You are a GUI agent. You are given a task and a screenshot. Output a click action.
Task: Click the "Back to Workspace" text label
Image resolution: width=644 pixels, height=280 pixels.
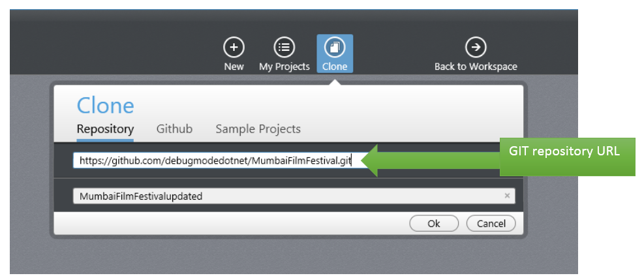click(x=476, y=67)
